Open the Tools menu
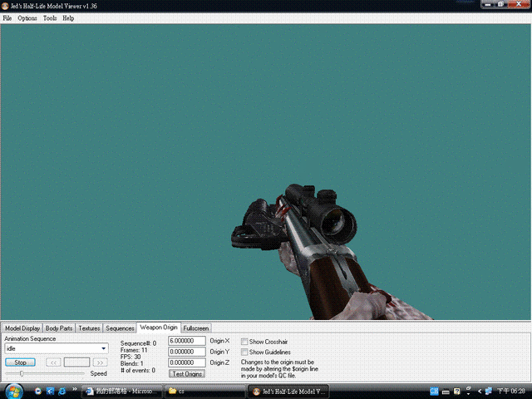 tap(50, 17)
